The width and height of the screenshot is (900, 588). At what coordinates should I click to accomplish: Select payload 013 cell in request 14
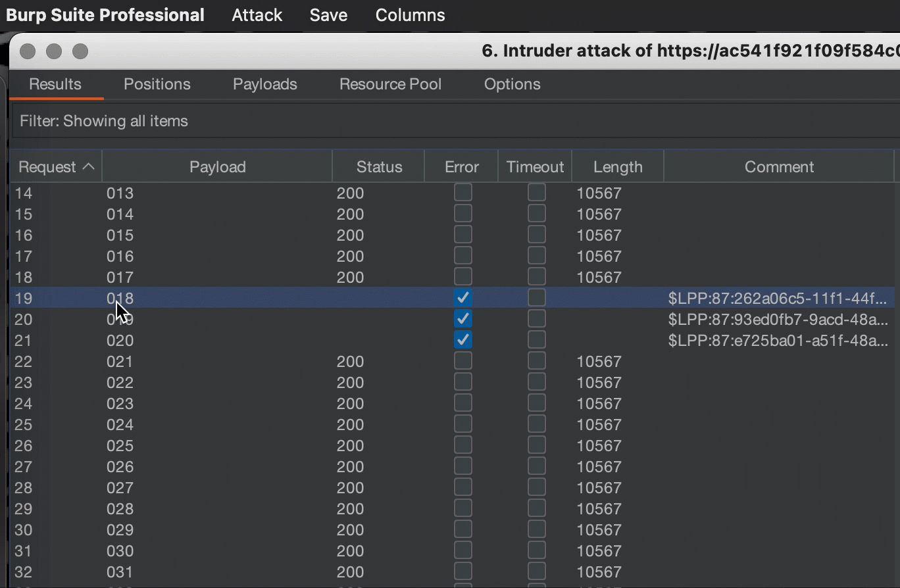pyautogui.click(x=120, y=193)
